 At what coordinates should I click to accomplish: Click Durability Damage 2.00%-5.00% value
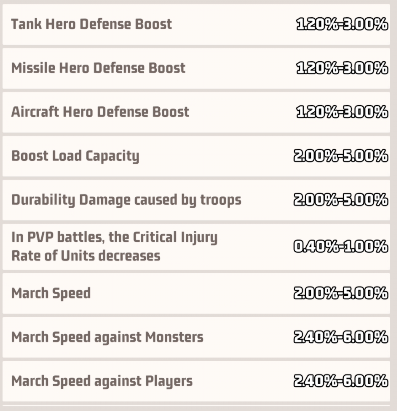(x=341, y=200)
